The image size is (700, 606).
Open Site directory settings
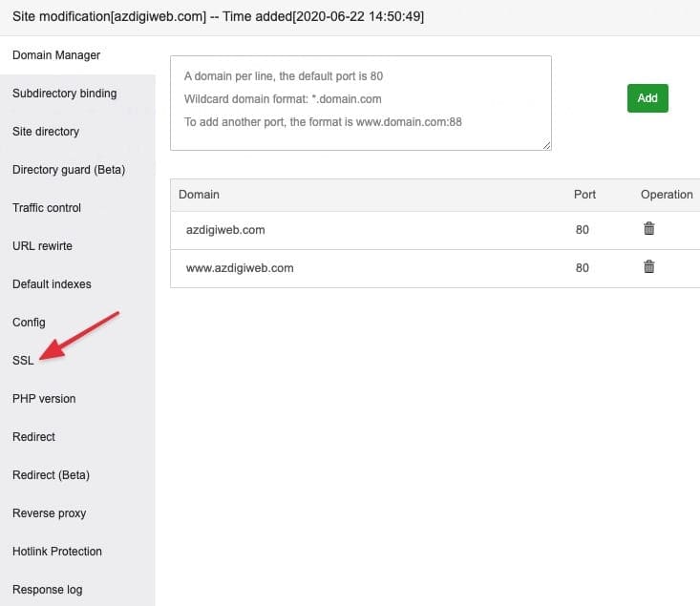pos(46,132)
